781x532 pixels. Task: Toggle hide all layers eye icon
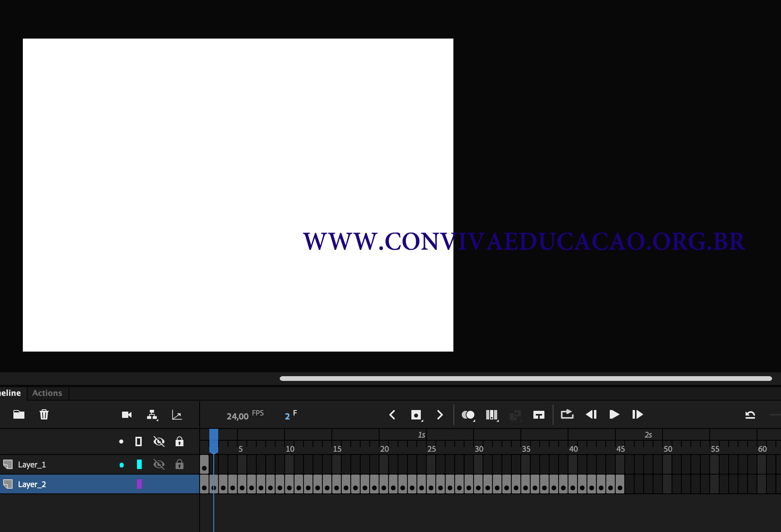159,441
